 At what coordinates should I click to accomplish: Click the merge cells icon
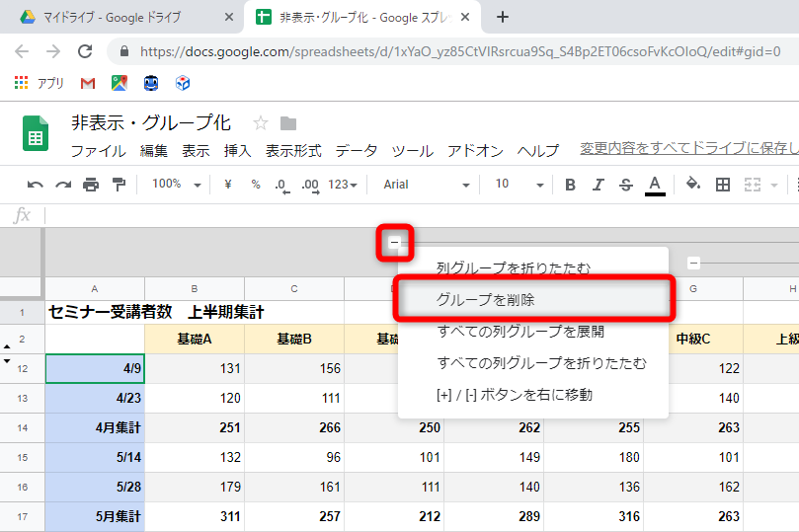point(753,185)
